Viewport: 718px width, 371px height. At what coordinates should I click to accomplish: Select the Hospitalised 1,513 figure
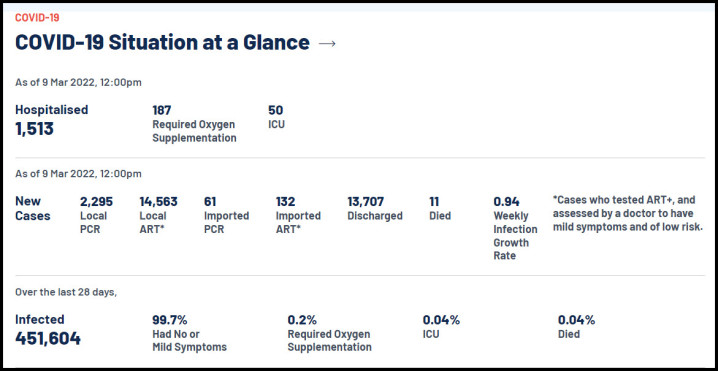tap(52, 121)
